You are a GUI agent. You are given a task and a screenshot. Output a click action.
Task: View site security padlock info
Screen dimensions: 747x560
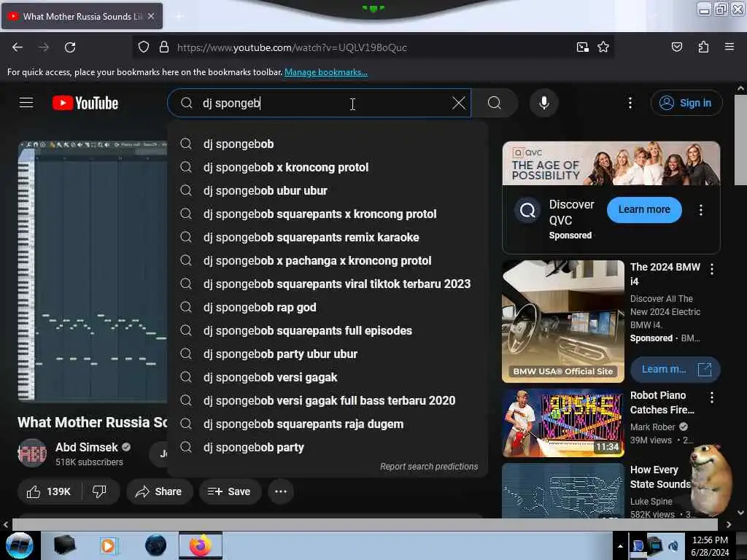[164, 47]
